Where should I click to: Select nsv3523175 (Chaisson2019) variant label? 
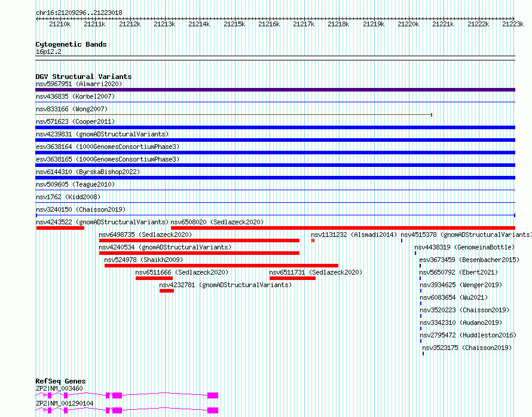(467, 348)
